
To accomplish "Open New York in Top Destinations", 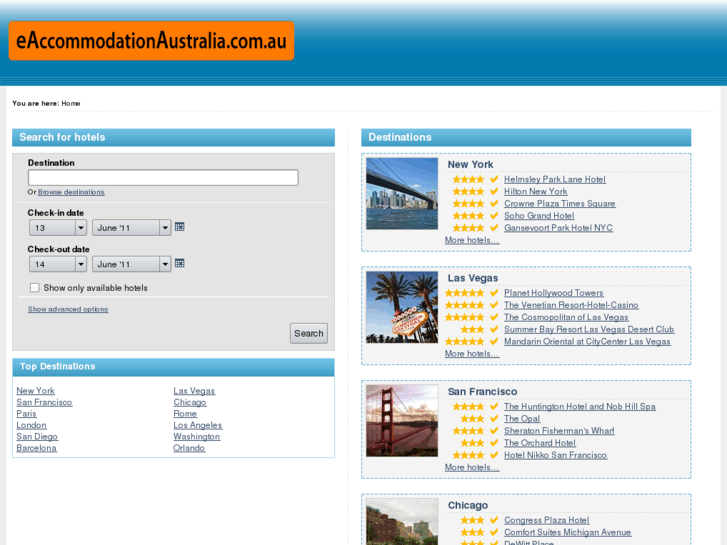I will pyautogui.click(x=36, y=391).
